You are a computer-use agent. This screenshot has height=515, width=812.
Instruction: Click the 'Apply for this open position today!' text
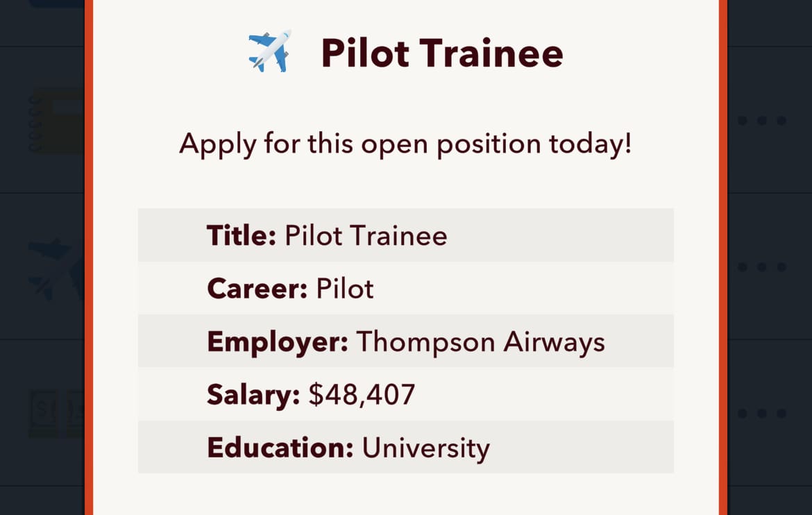pos(406,144)
